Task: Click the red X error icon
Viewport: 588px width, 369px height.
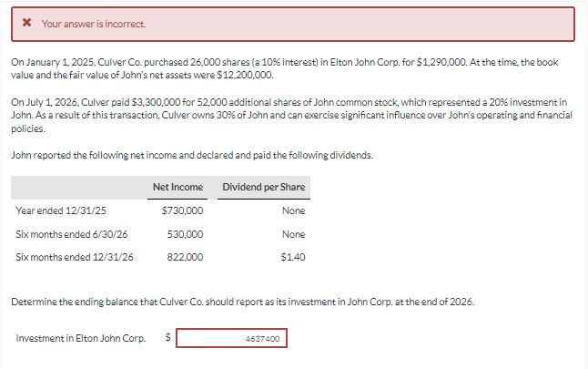Action: pos(26,23)
